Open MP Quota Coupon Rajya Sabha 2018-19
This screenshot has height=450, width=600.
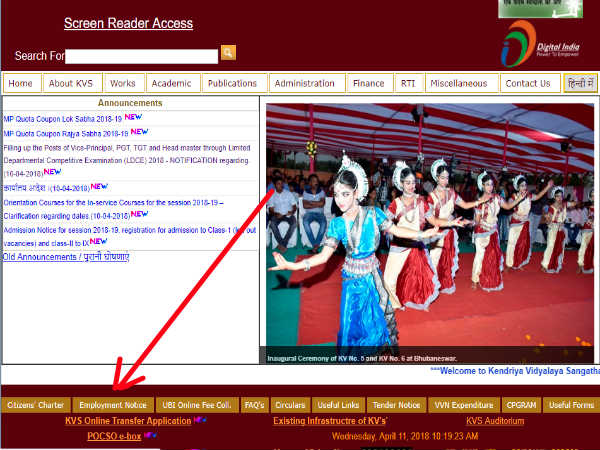(66, 134)
